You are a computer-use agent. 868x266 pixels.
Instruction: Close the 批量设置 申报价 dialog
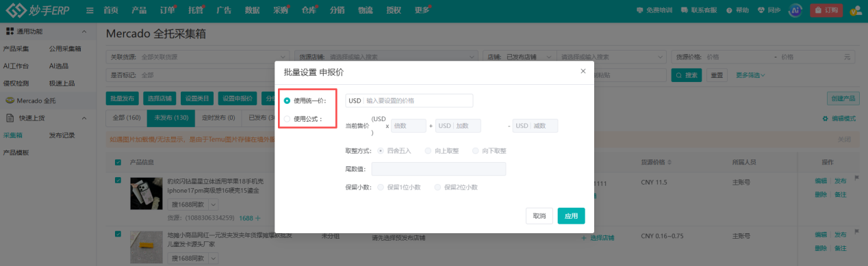(x=583, y=70)
